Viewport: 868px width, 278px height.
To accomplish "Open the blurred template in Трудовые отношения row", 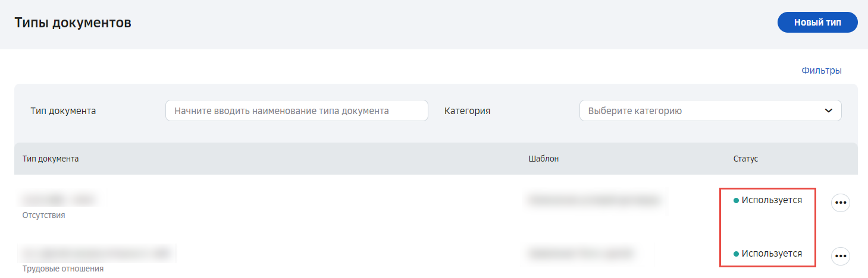I will click(x=581, y=253).
